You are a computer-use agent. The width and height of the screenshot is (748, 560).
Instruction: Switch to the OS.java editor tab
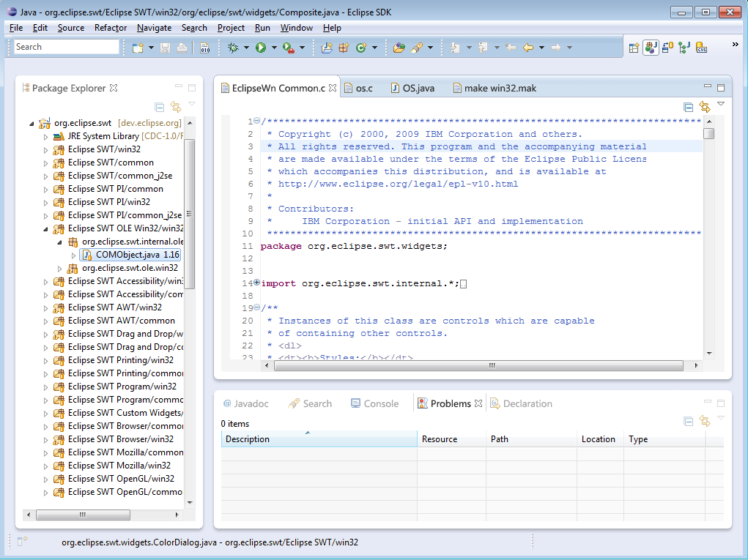[x=412, y=88]
